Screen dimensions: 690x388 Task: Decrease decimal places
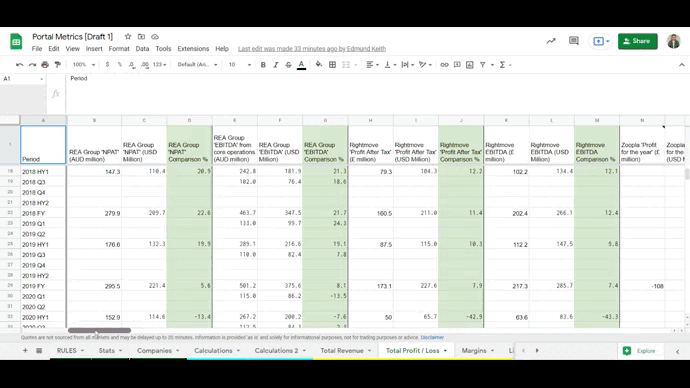(132, 65)
